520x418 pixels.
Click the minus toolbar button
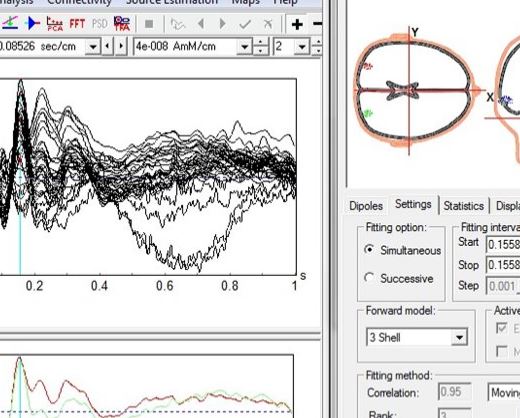[317, 24]
